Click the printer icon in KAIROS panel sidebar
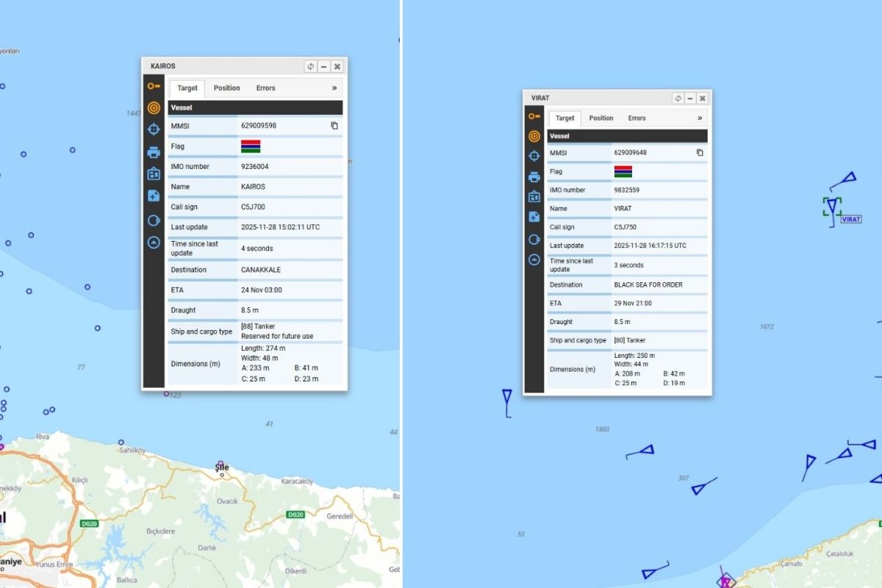This screenshot has height=588, width=882. [153, 152]
